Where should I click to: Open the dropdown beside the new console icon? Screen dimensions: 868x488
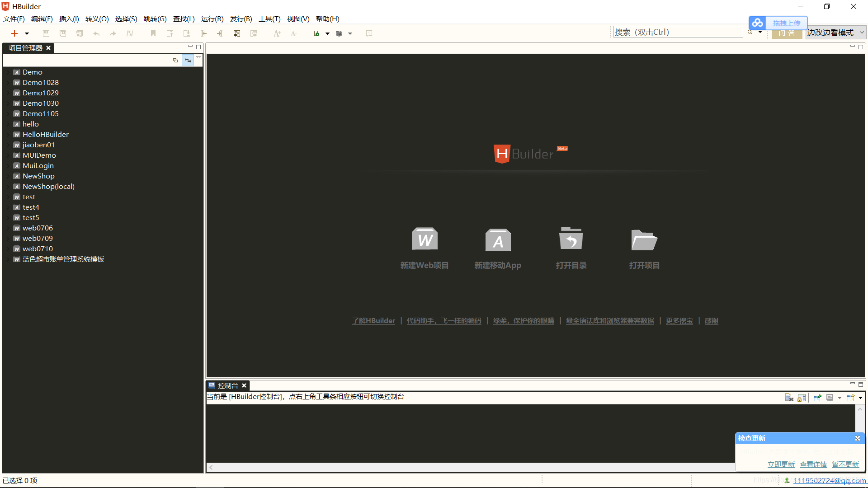click(860, 398)
